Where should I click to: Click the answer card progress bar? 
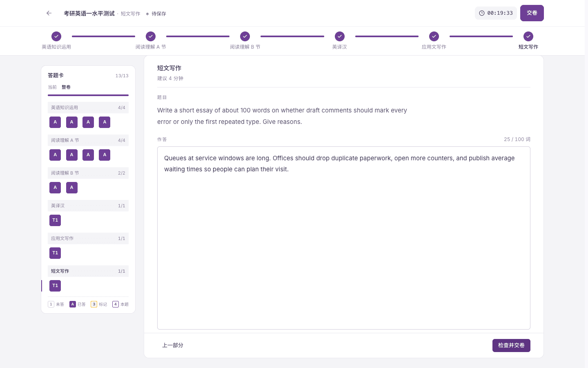(88, 95)
